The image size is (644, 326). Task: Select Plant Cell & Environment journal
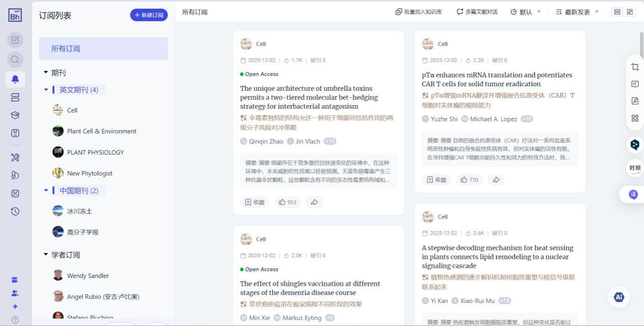pos(101,131)
